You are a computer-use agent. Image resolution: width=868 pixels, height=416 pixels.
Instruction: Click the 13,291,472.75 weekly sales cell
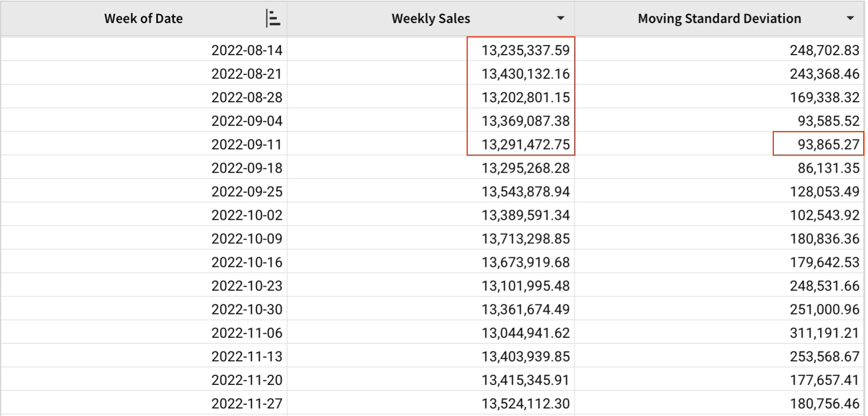click(x=526, y=144)
